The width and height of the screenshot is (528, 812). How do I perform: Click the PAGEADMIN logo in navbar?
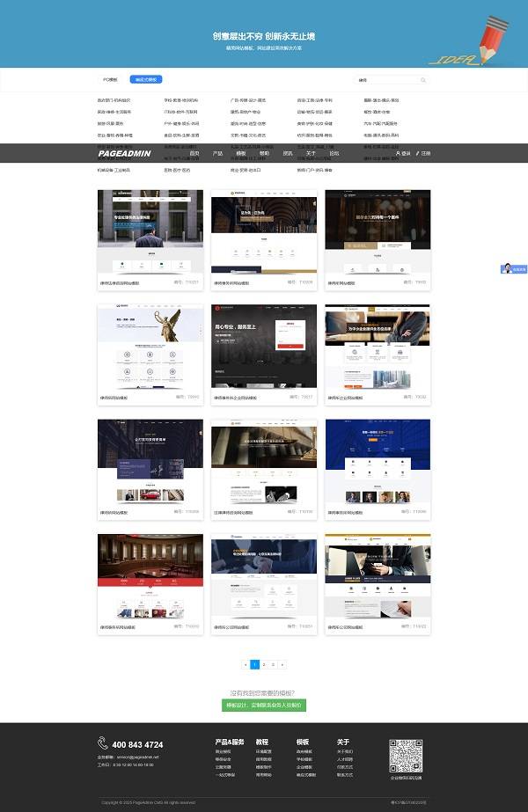tap(124, 153)
